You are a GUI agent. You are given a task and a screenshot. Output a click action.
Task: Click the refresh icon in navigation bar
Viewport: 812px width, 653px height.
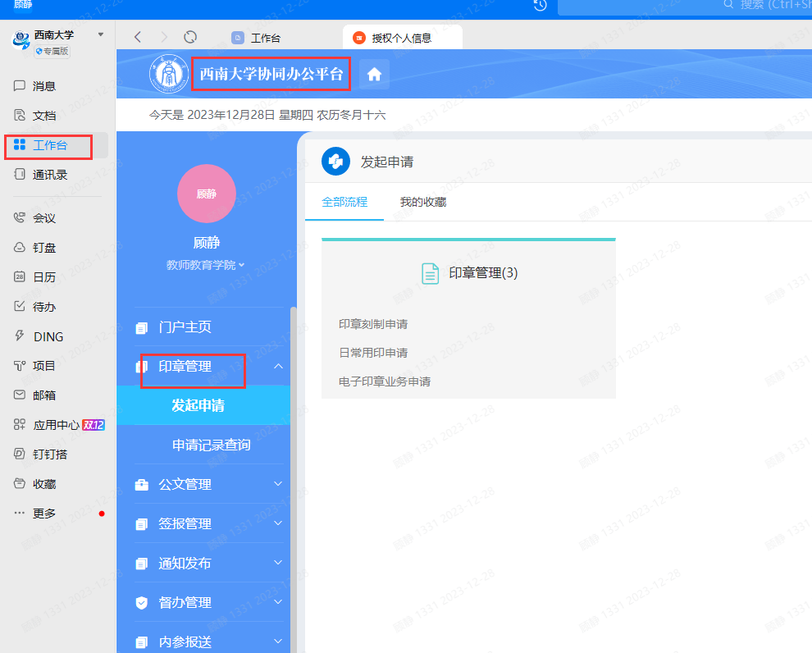pos(190,37)
